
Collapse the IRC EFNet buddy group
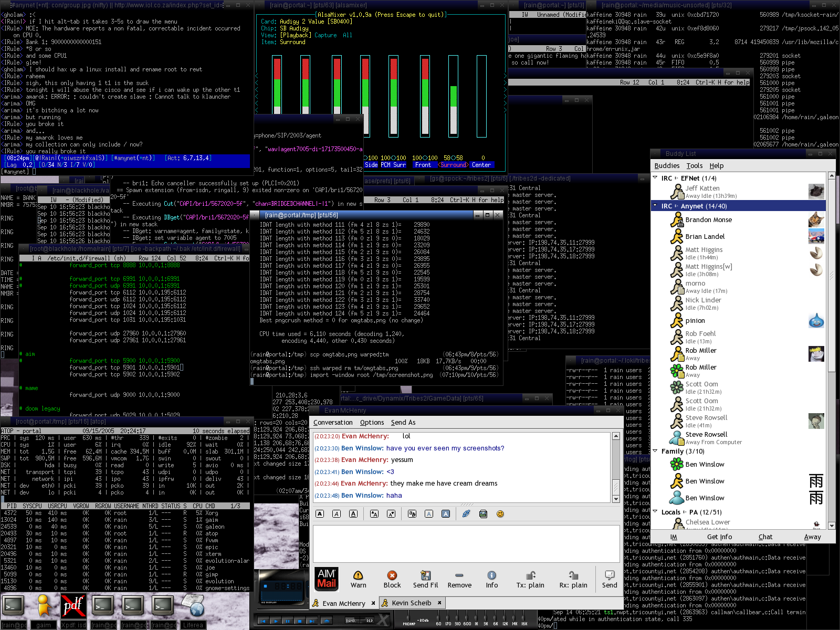[x=655, y=178]
